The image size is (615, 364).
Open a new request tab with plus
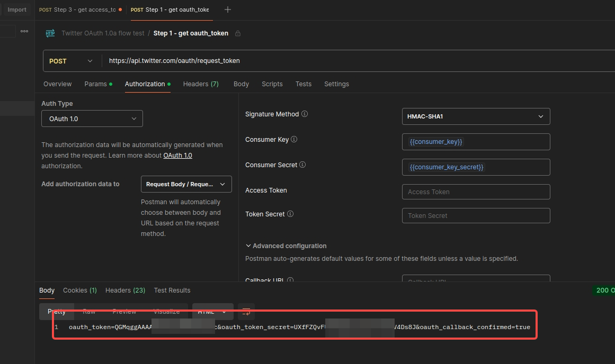(227, 10)
